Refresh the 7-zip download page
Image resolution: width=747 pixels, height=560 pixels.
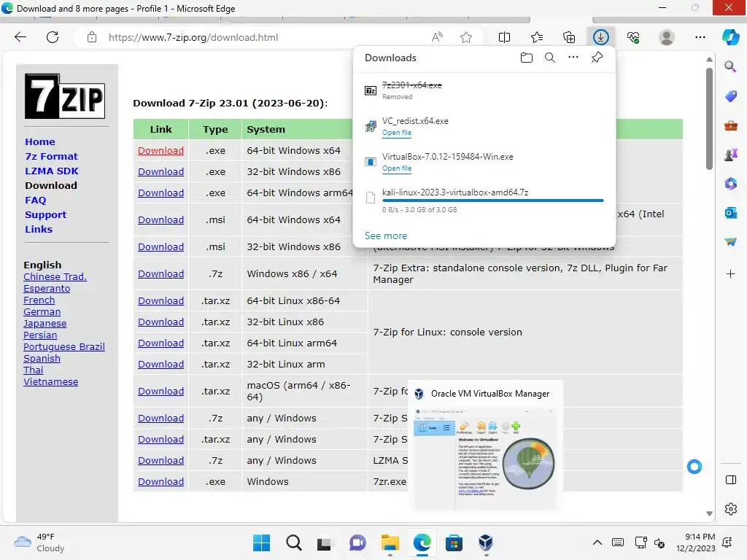[x=53, y=37]
